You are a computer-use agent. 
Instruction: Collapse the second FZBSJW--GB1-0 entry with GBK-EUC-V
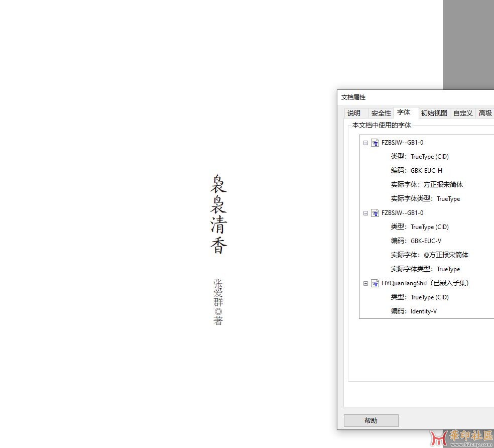coord(365,213)
